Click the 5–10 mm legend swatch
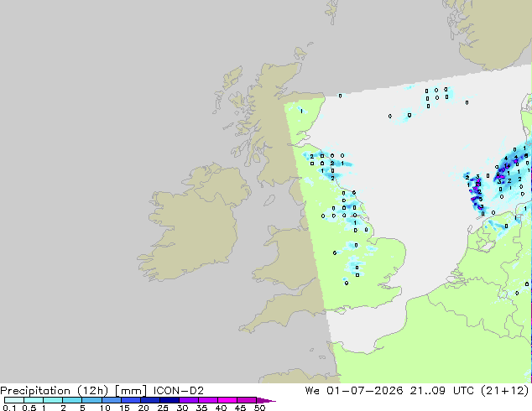This screenshot has width=532, height=411. point(91,400)
